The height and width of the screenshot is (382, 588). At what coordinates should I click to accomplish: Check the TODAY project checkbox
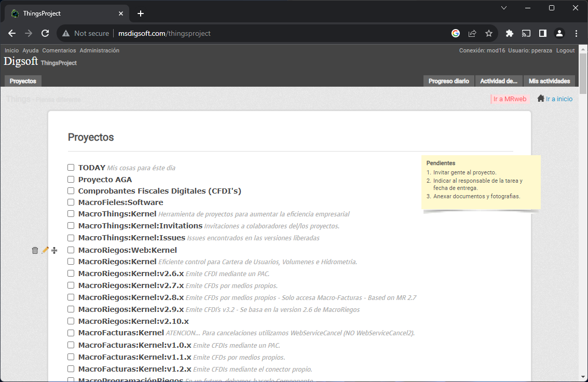pos(71,167)
